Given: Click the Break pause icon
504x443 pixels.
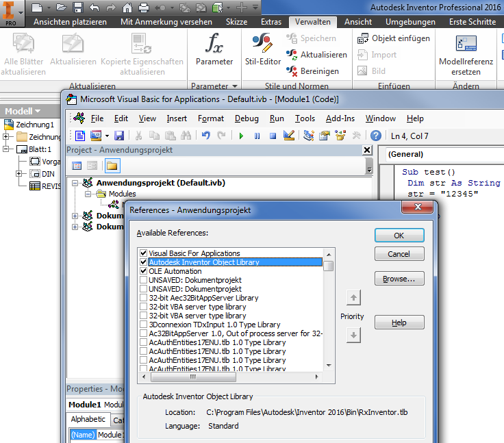Looking at the screenshot, I should click(x=257, y=136).
